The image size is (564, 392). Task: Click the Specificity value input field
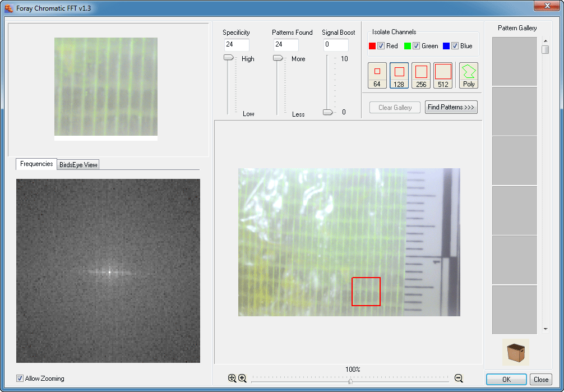click(x=236, y=45)
